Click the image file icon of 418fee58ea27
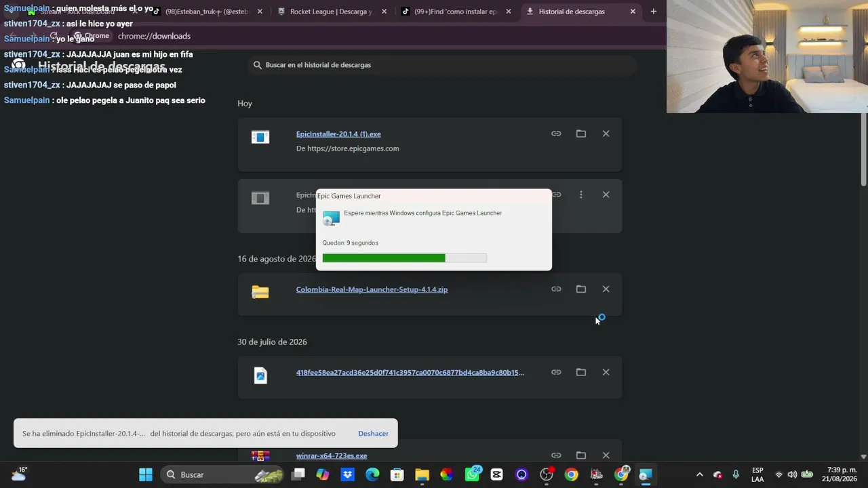868x488 pixels. tap(260, 375)
